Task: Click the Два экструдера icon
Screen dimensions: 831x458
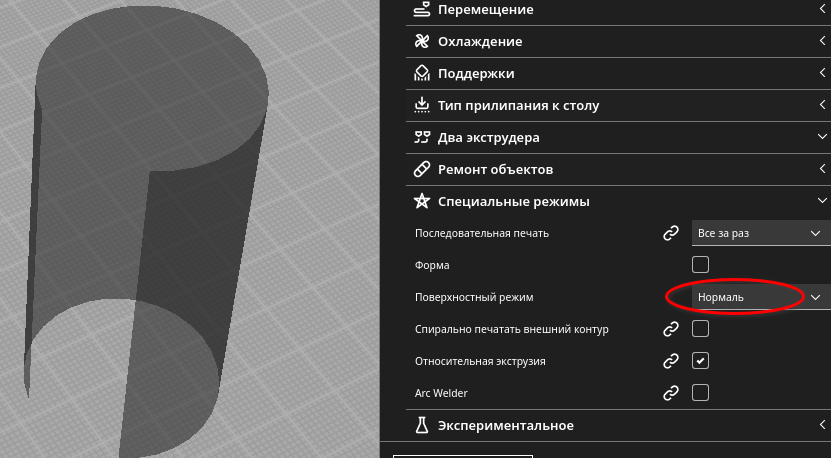Action: (x=421, y=138)
